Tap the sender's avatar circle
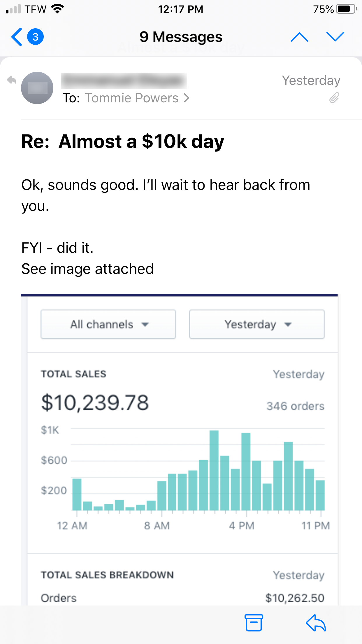 [37, 88]
